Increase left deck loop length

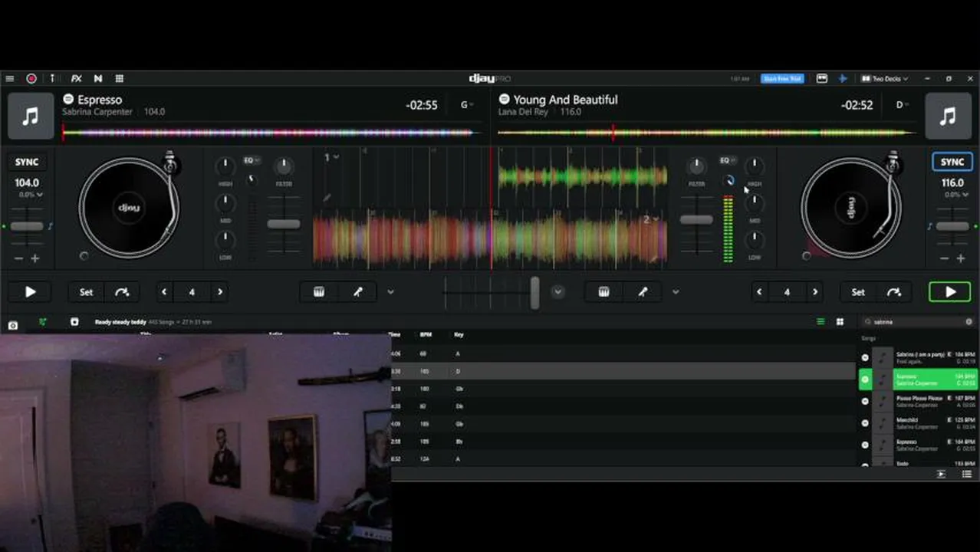pyautogui.click(x=220, y=292)
